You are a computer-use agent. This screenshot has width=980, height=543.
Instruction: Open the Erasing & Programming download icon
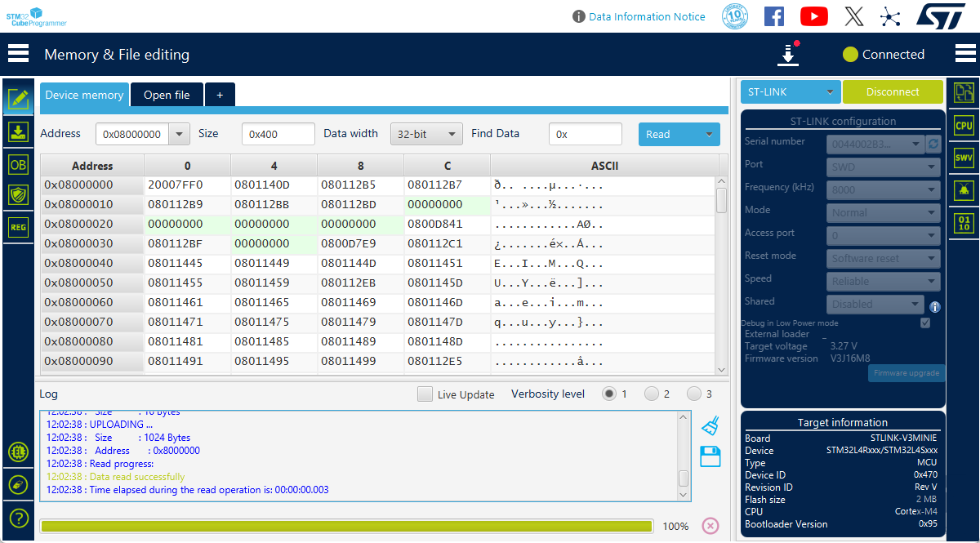click(x=18, y=131)
